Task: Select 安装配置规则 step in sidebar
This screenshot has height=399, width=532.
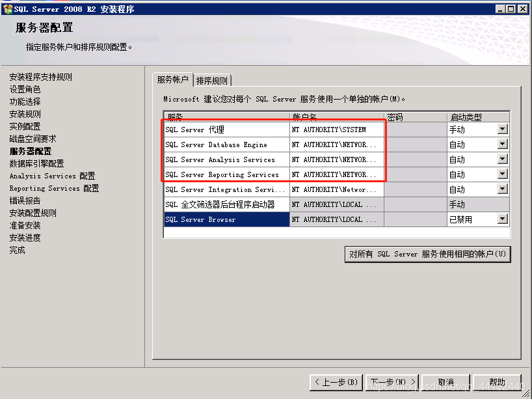Action: [33, 213]
